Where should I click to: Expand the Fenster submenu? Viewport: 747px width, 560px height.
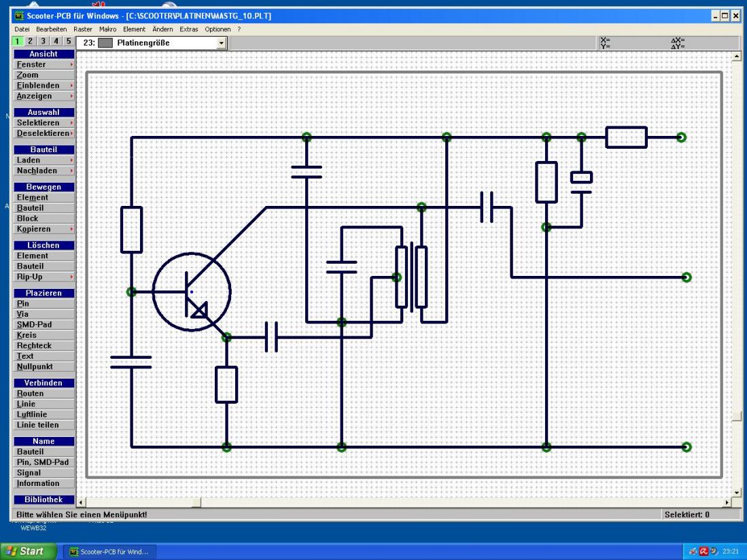coord(44,65)
